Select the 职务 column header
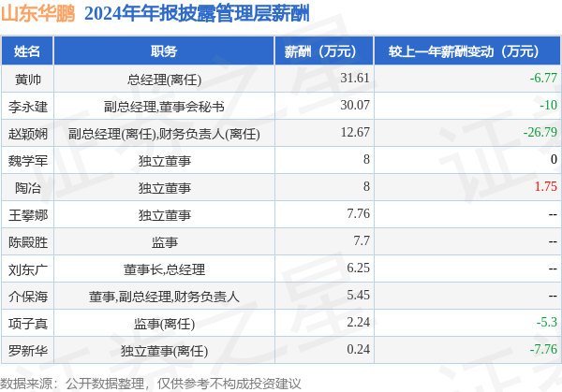 click(164, 51)
